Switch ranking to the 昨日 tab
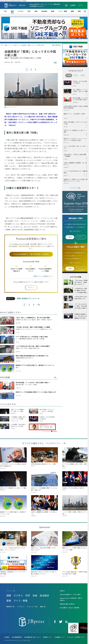This screenshot has width=89, height=644. (x=75, y=75)
